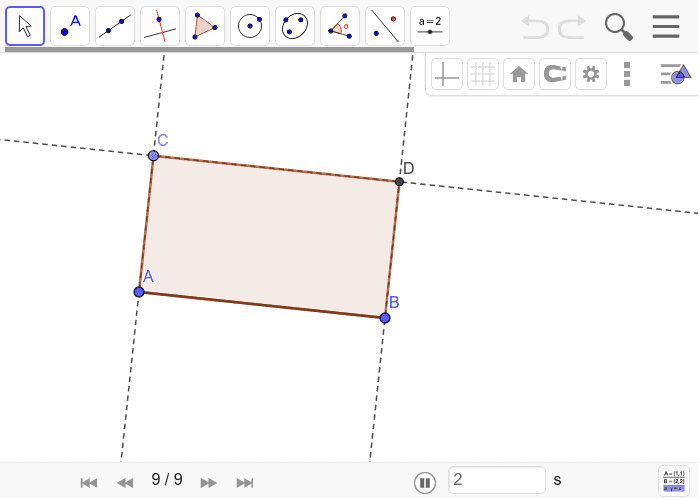Select the Point tool

(70, 26)
